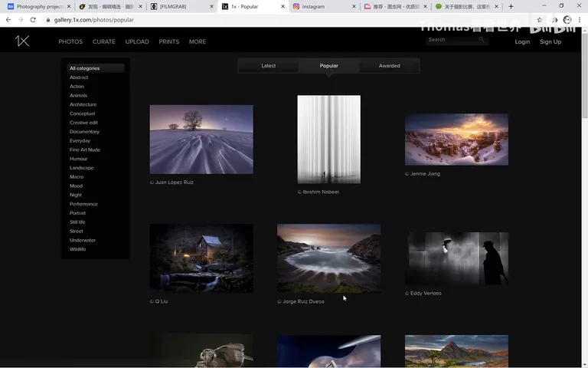Filter by Portrait category
The height and width of the screenshot is (368, 588).
(x=77, y=213)
